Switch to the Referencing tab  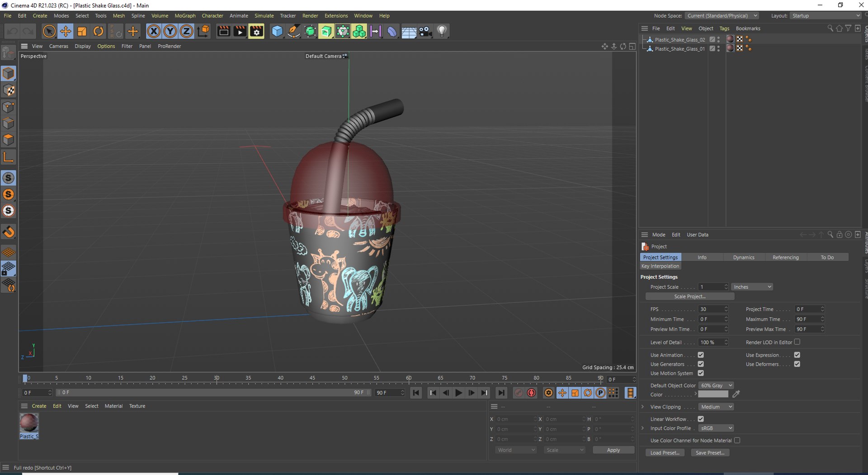[x=785, y=257]
